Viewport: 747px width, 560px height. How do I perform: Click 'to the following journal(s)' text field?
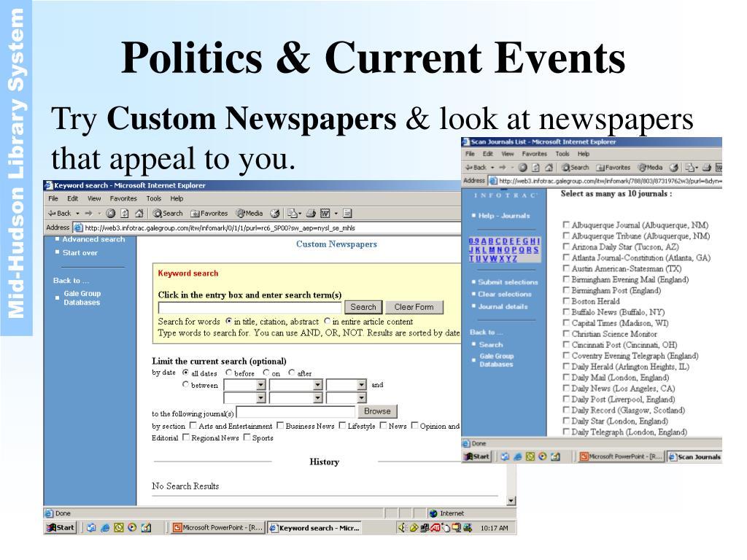point(296,412)
